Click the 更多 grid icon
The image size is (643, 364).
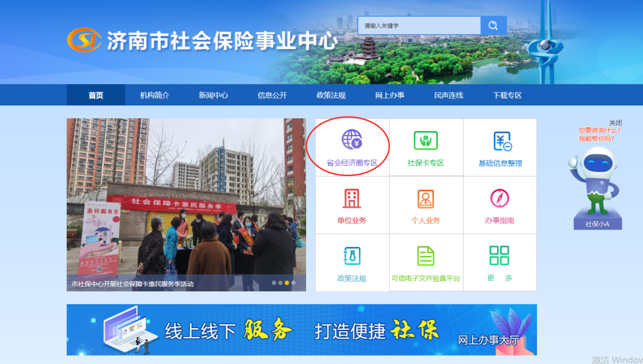pos(500,255)
